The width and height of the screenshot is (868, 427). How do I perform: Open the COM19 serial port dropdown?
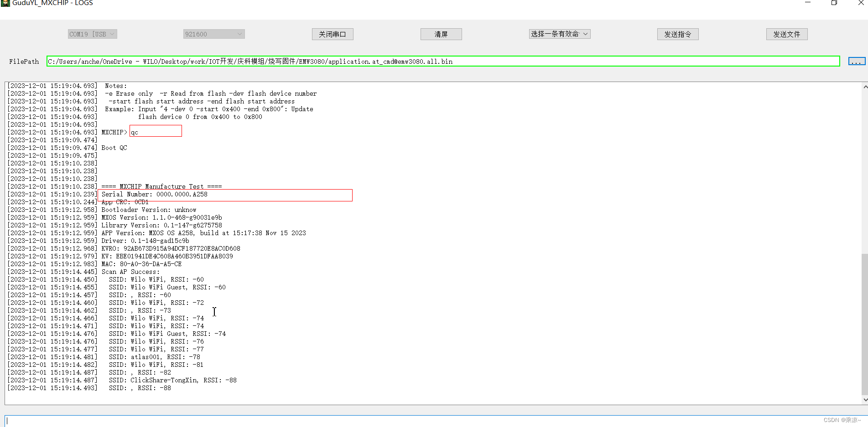(93, 34)
